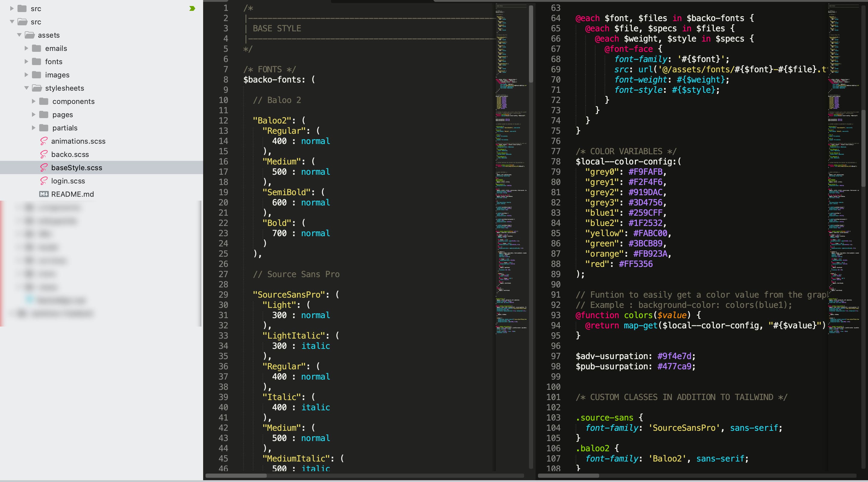Expand the partials folder arrow
868x482 pixels.
point(33,128)
